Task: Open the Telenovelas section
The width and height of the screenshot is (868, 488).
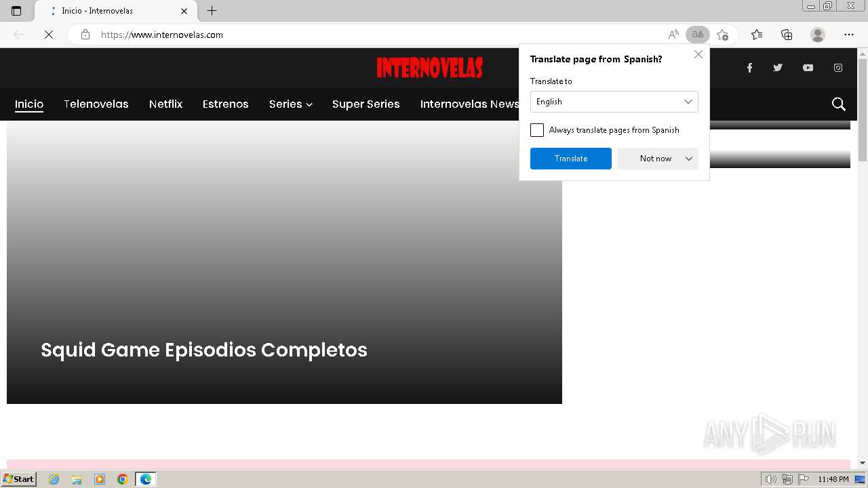Action: [x=96, y=104]
